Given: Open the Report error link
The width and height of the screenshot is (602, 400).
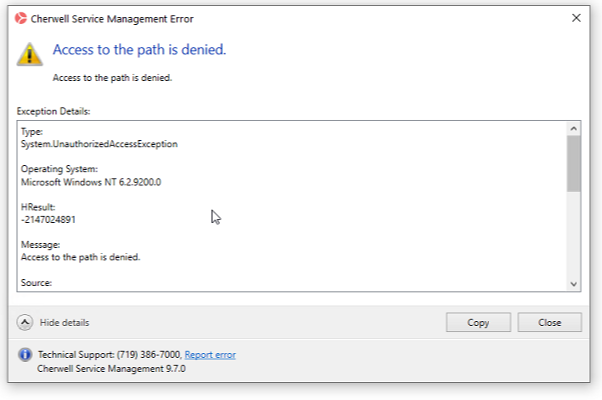Looking at the screenshot, I should click(x=210, y=355).
